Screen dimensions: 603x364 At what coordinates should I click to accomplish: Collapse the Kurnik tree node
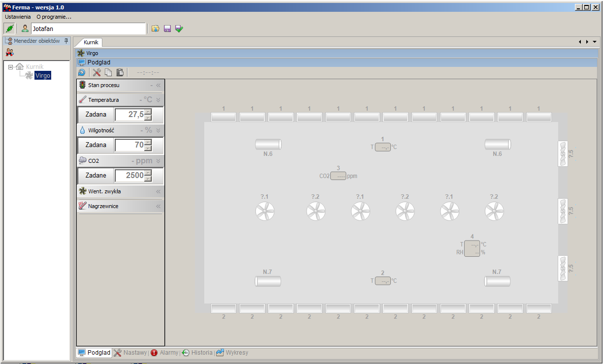point(10,67)
